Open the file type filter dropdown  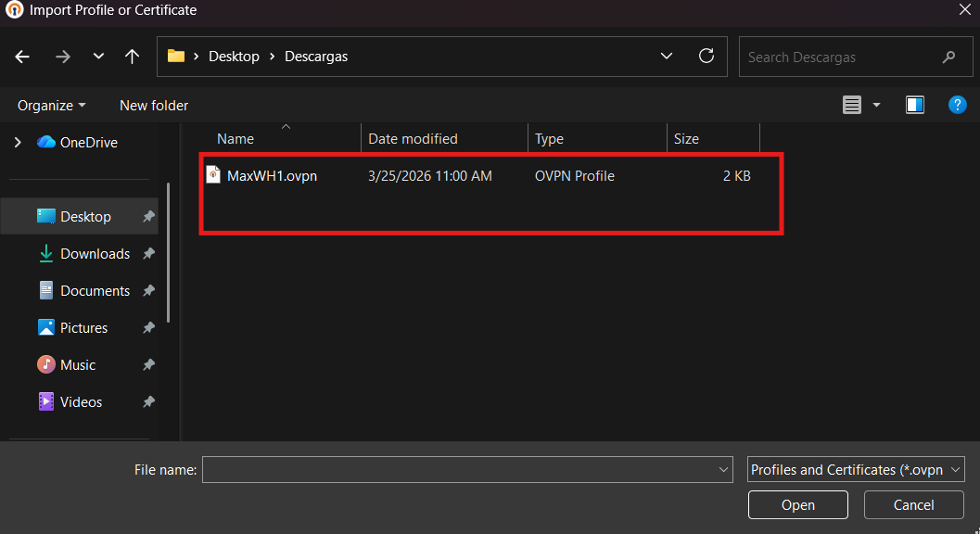(856, 470)
